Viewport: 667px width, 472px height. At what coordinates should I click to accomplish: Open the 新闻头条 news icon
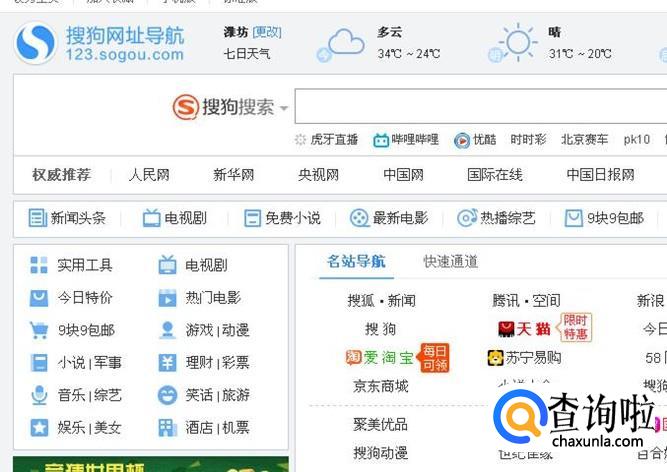click(37, 218)
